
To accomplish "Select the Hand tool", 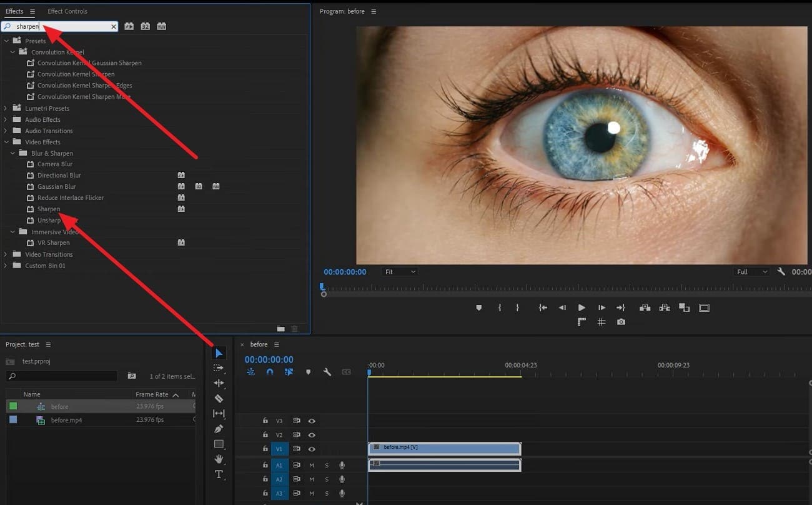I will tap(219, 459).
